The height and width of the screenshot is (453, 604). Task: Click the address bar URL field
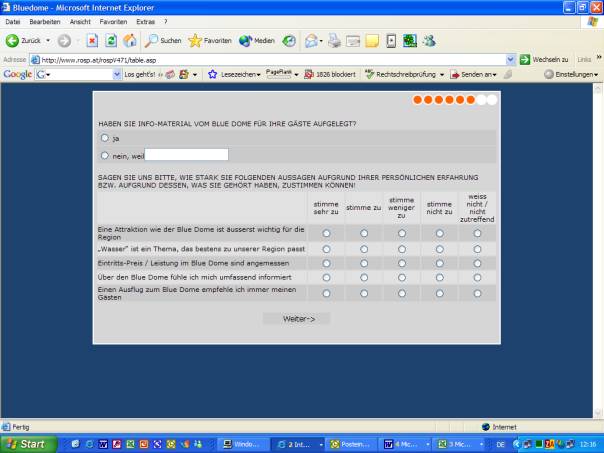click(272, 60)
